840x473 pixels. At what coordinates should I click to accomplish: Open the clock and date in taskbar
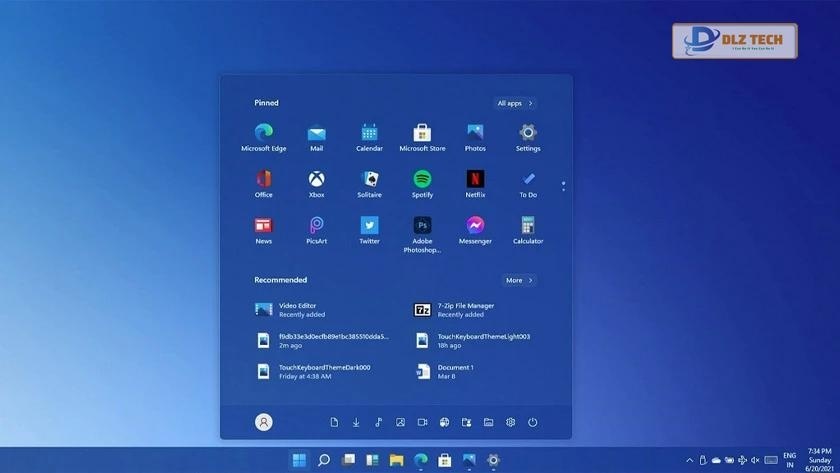tap(819, 460)
